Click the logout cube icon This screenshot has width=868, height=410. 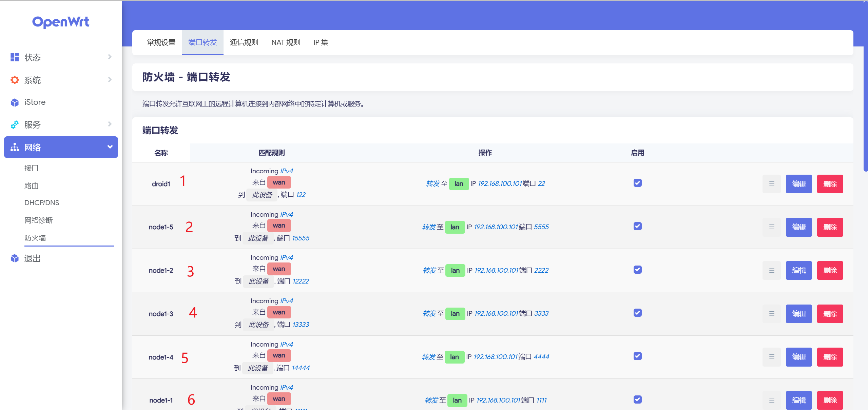point(15,258)
